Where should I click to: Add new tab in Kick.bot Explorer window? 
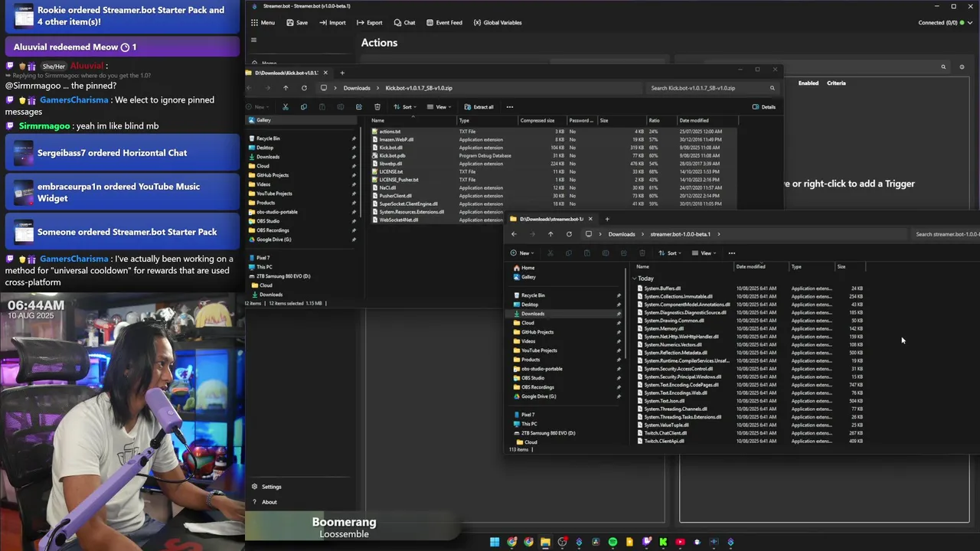[342, 73]
